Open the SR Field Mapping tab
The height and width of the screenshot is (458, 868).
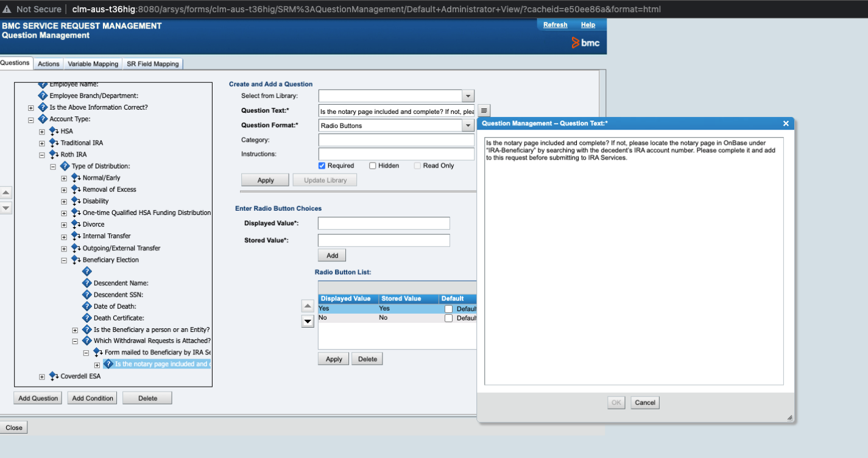(x=153, y=64)
